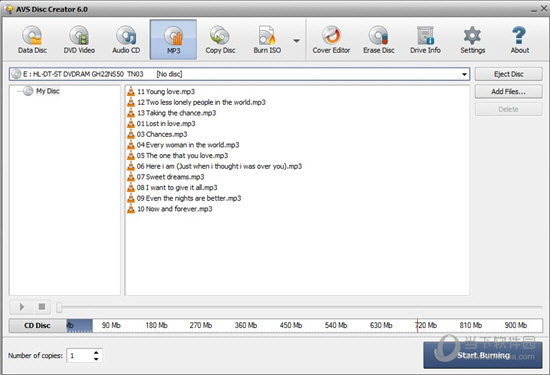
Task: Choose the Audio CD option
Action: [x=126, y=40]
